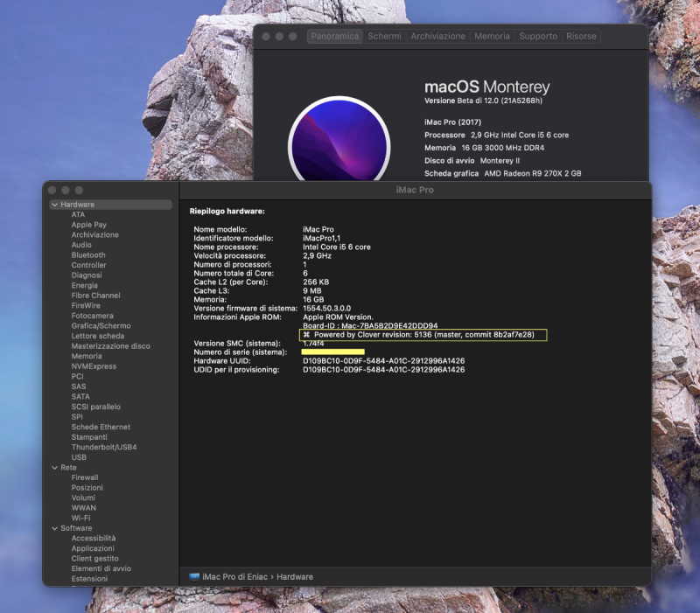Select the Software category in the sidebar
This screenshot has width=700, height=613.
76,528
